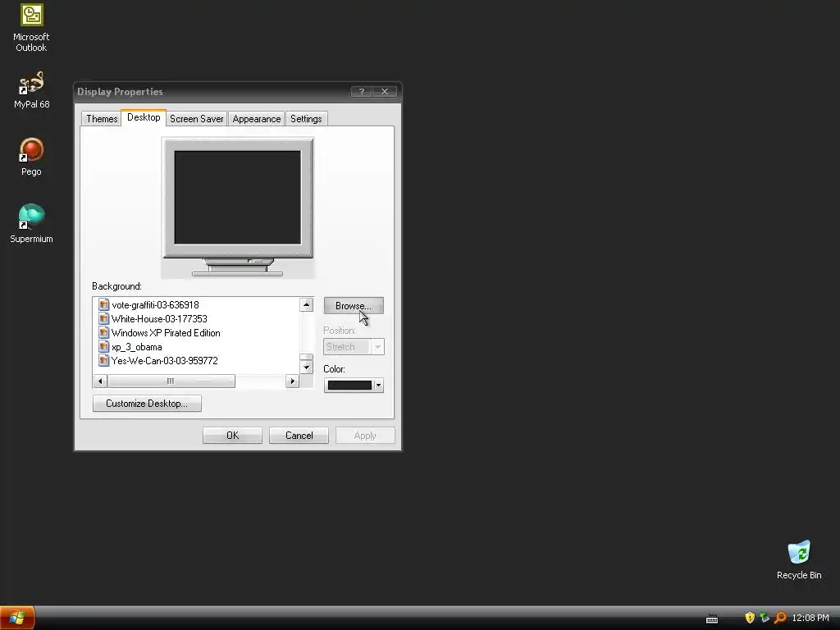The image size is (840, 630).
Task: Click background list scroll right arrow
Action: [293, 381]
